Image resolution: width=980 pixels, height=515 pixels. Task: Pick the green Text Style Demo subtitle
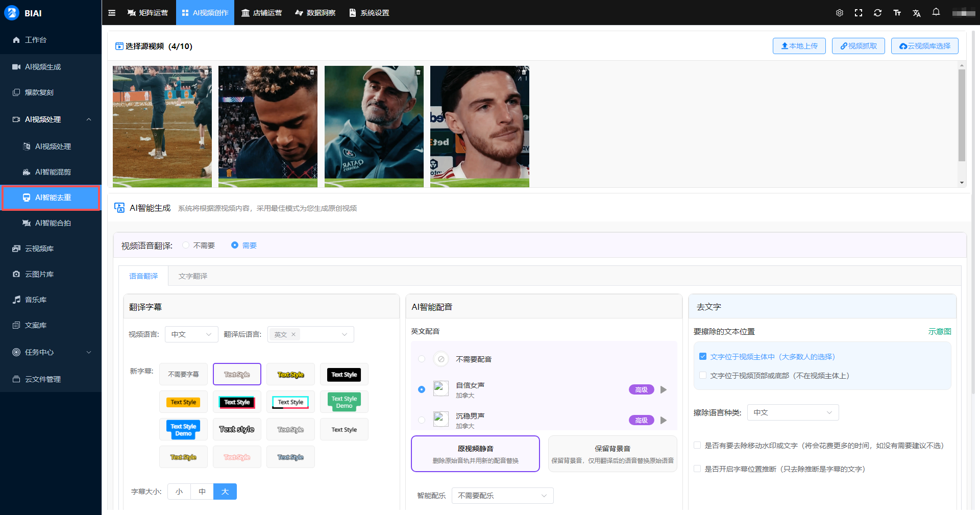coord(344,402)
